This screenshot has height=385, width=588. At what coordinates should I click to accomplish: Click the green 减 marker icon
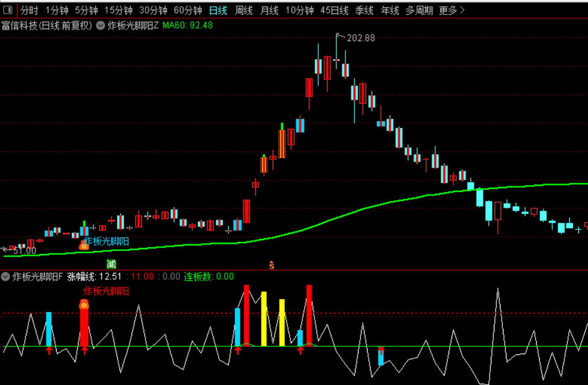tap(111, 264)
